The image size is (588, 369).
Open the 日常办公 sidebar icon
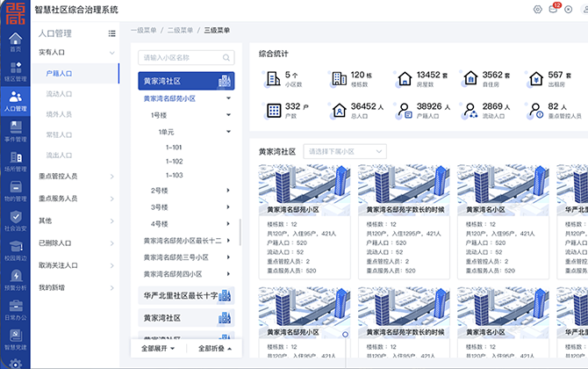pos(15,311)
